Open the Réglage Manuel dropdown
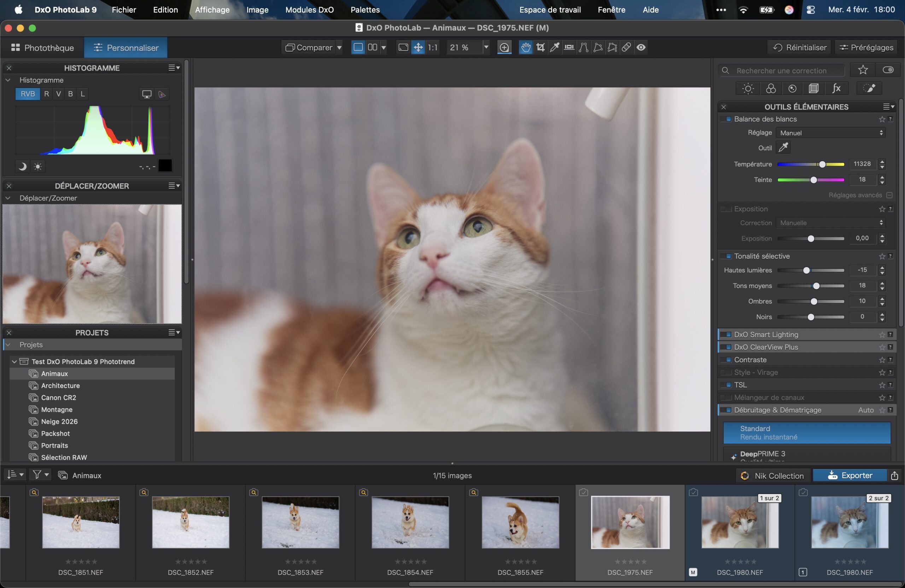Viewport: 905px width, 588px height. (x=831, y=133)
